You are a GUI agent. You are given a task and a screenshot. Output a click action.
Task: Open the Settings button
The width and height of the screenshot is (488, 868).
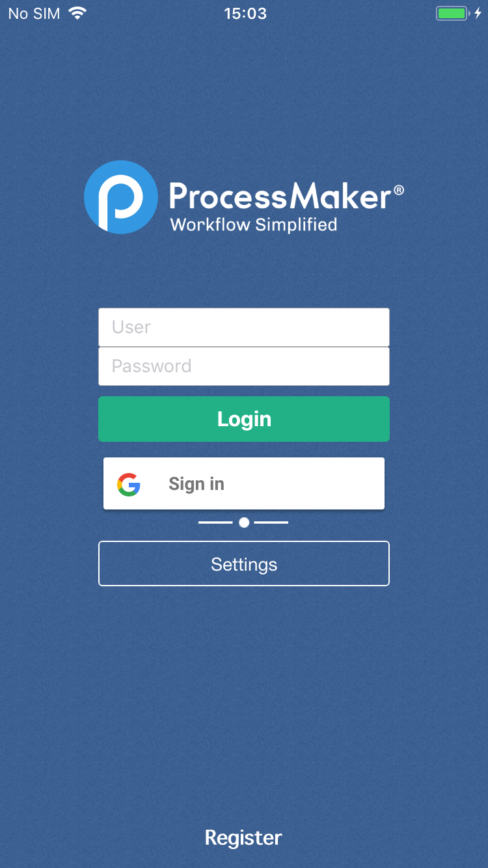[x=244, y=563]
